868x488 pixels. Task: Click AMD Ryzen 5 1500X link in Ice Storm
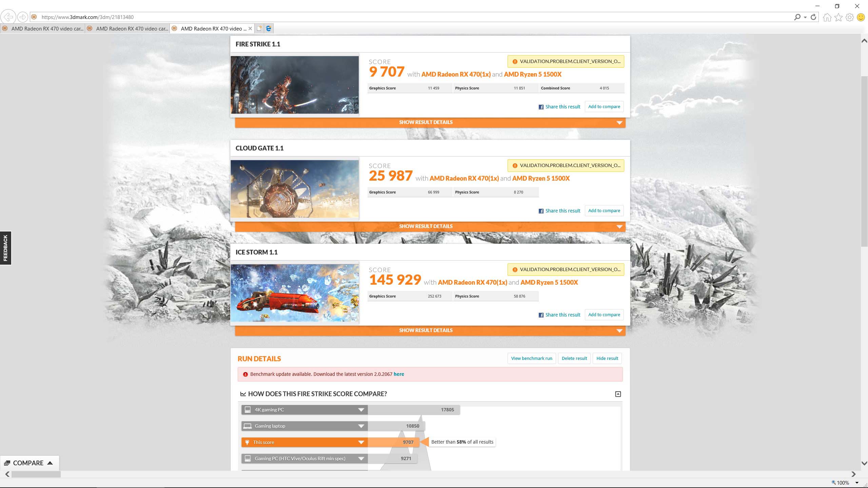point(549,282)
